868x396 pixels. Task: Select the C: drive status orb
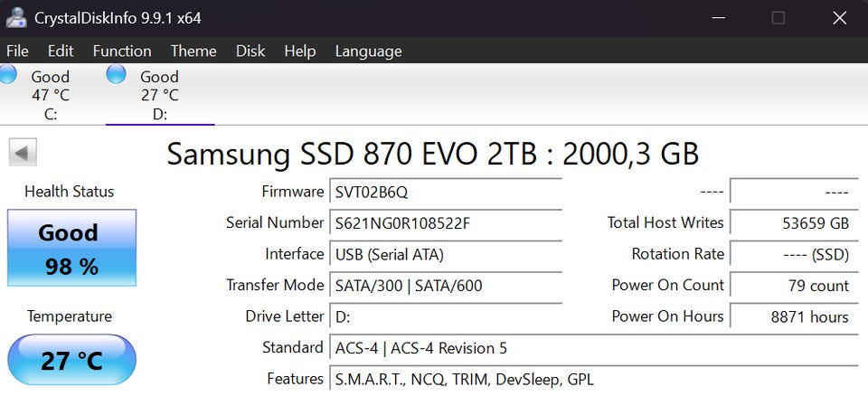click(x=7, y=73)
